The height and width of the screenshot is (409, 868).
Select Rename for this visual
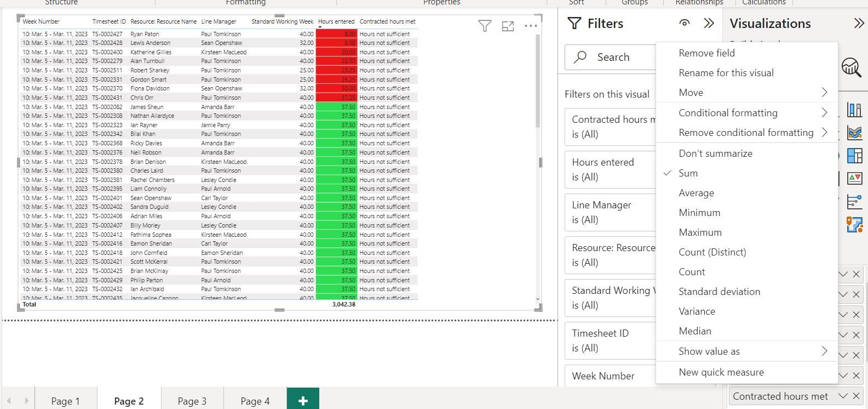point(746,73)
